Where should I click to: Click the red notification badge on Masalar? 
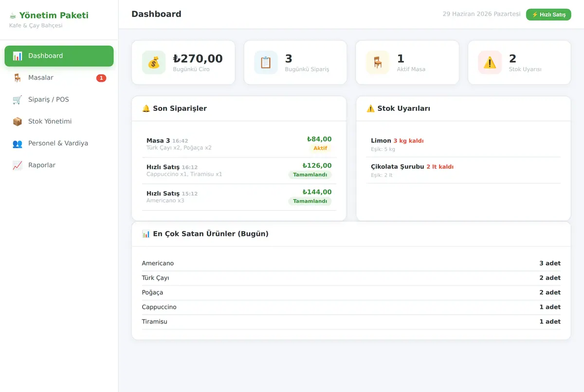(x=101, y=78)
